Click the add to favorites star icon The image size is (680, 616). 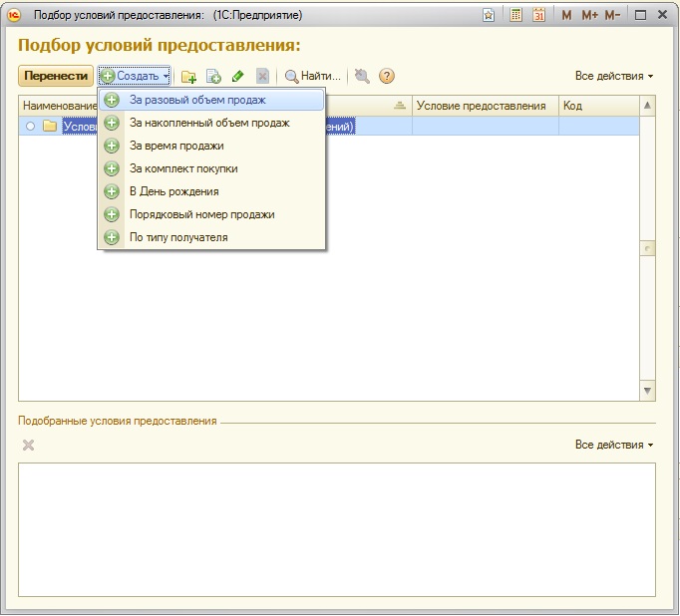489,15
